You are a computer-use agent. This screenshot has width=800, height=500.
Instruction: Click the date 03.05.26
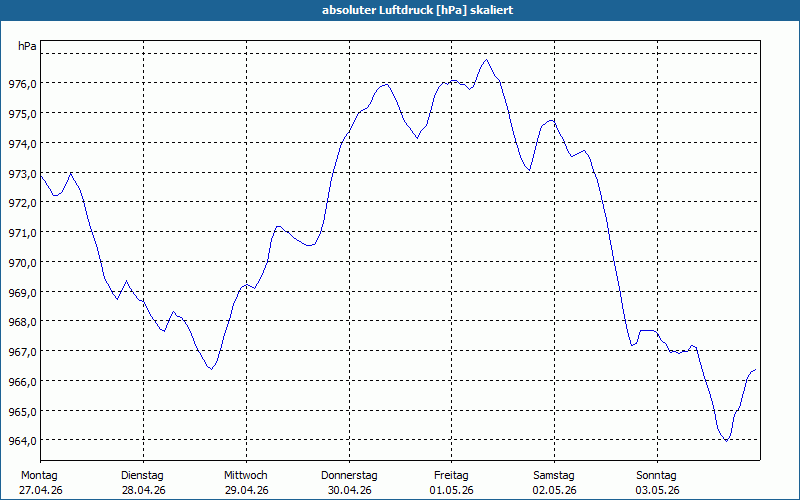(x=658, y=491)
